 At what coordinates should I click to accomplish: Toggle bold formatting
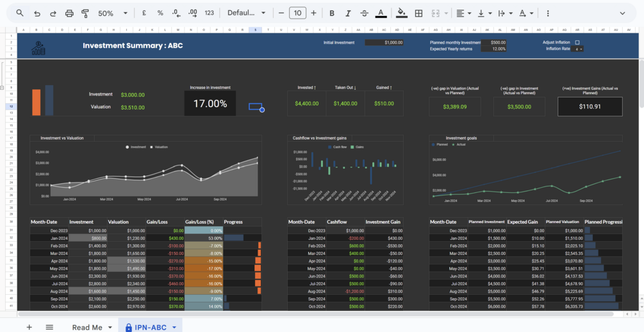[332, 13]
